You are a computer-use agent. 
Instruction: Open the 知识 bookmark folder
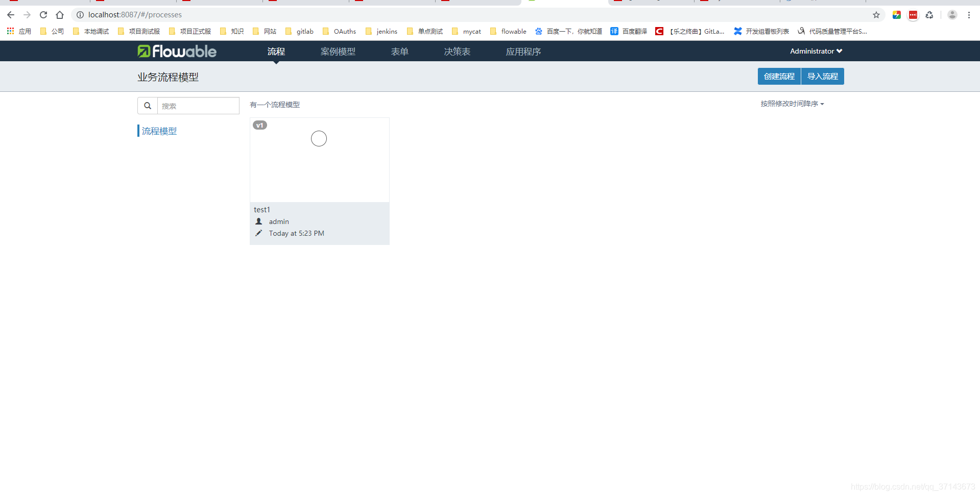click(x=232, y=31)
